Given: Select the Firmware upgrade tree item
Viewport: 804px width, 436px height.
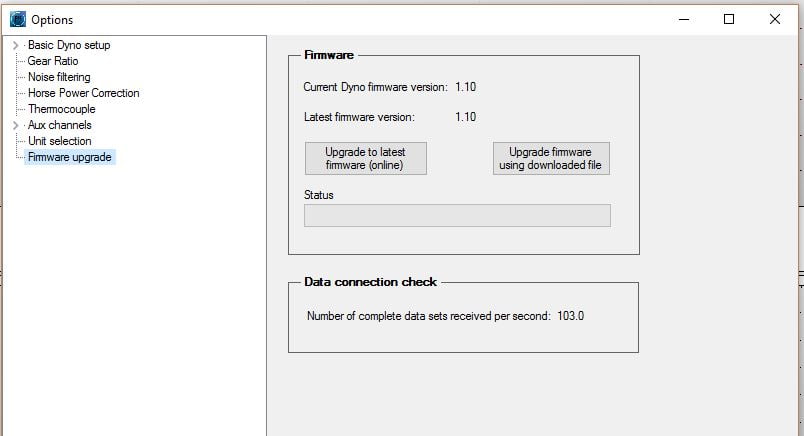Looking at the screenshot, I should [70, 157].
